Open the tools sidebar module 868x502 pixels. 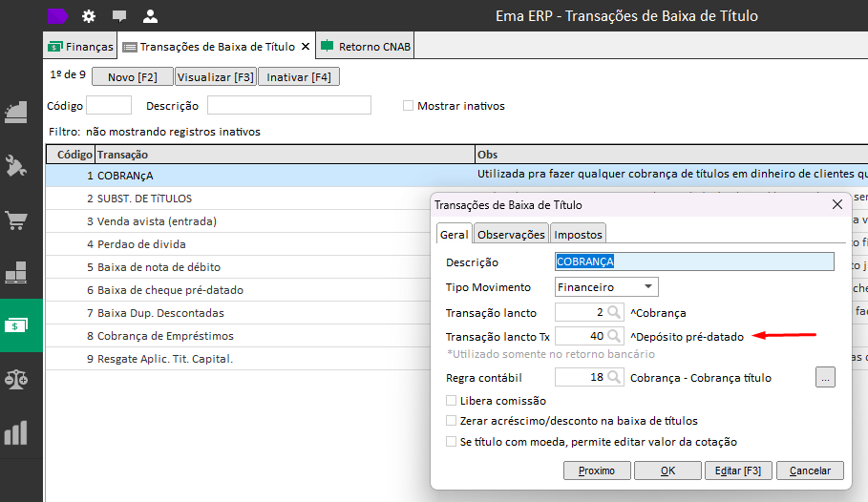click(15, 166)
